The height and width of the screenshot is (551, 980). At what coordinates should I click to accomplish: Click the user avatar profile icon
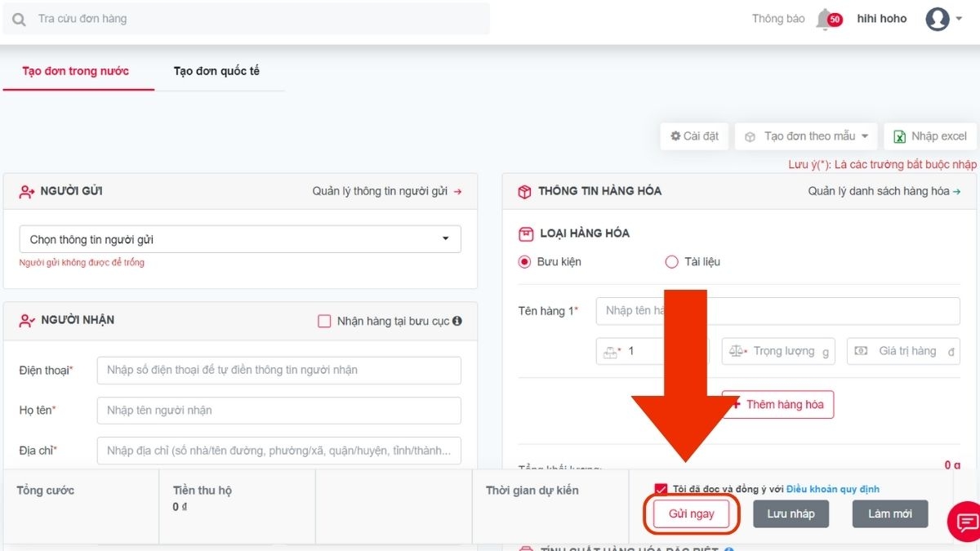tap(937, 19)
